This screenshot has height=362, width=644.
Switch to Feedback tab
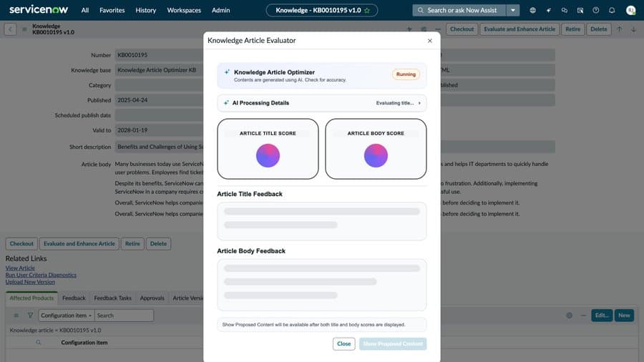(74, 298)
